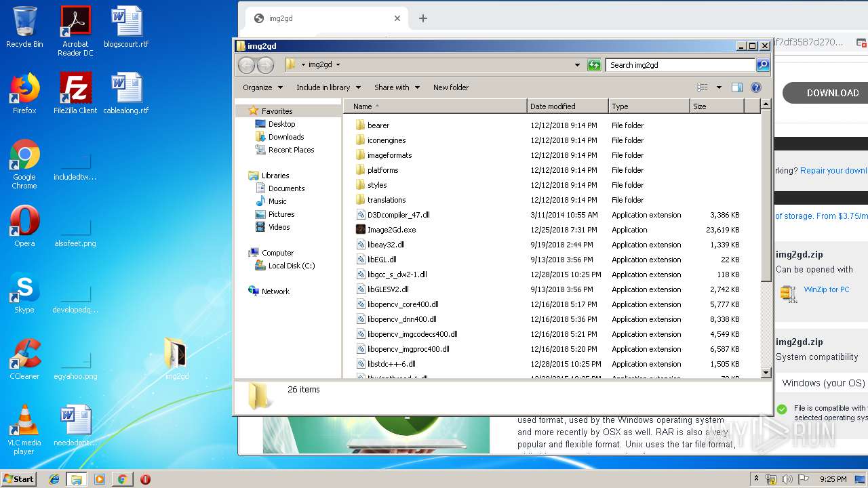Click Windows Media Player taskbar icon

tap(99, 479)
